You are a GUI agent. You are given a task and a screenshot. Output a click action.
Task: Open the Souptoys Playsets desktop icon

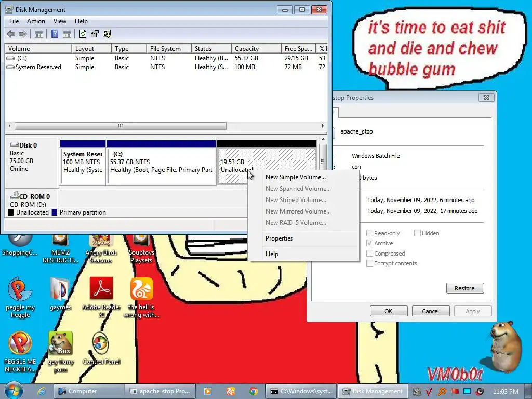(x=141, y=249)
